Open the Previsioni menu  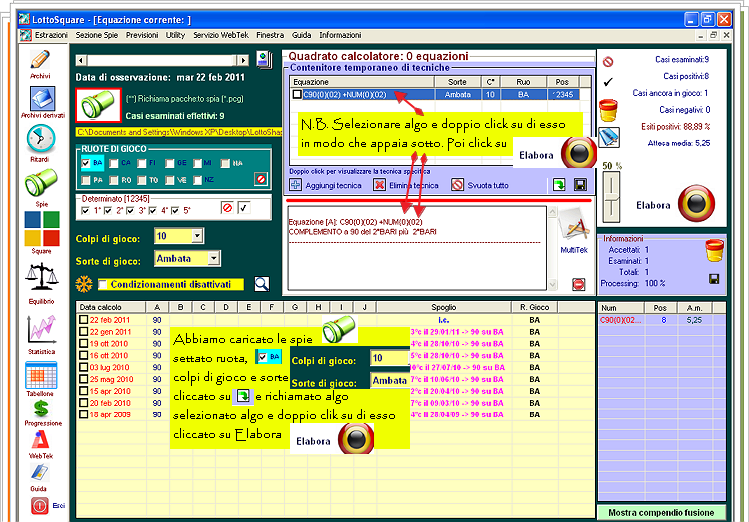pyautogui.click(x=142, y=35)
